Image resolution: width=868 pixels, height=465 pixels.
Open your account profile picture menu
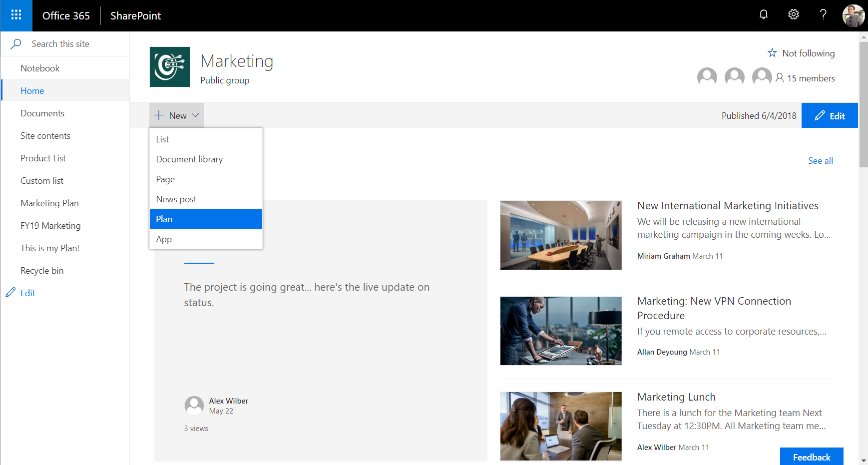[854, 15]
